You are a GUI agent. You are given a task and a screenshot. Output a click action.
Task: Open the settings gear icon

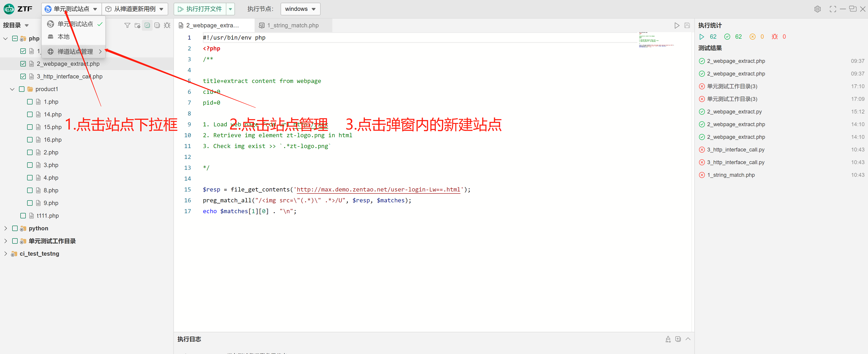[817, 9]
